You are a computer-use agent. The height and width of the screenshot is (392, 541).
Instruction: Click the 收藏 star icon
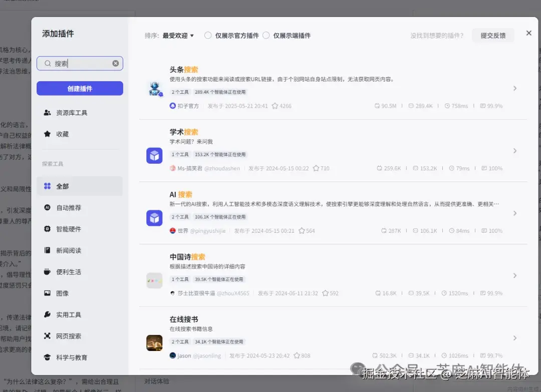[x=46, y=134]
